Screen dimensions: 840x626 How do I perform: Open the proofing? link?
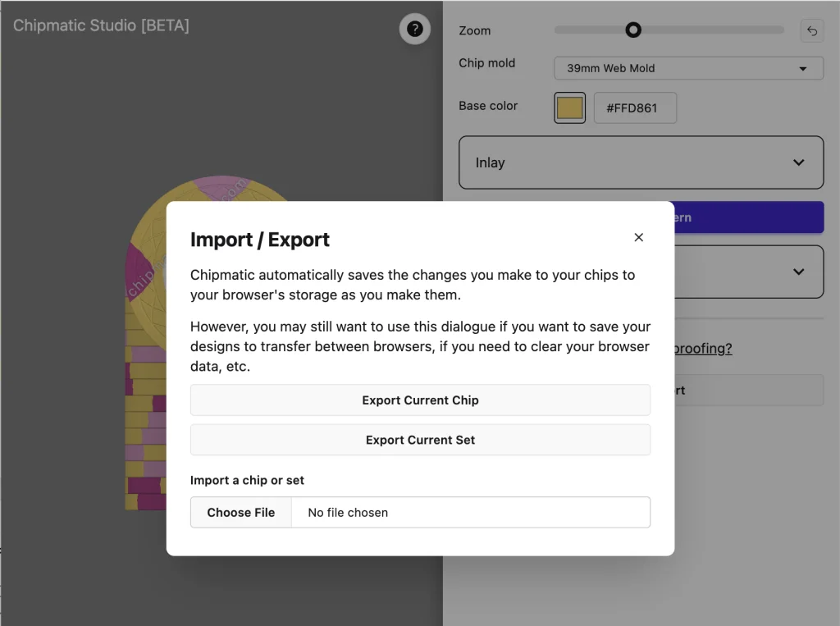tap(703, 349)
